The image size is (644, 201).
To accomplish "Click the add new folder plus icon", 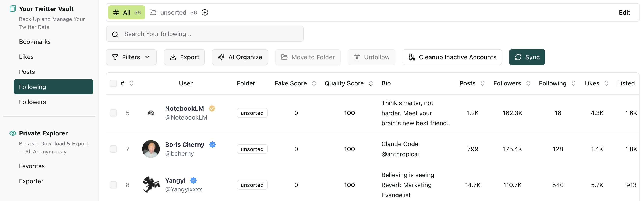I will [x=205, y=12].
